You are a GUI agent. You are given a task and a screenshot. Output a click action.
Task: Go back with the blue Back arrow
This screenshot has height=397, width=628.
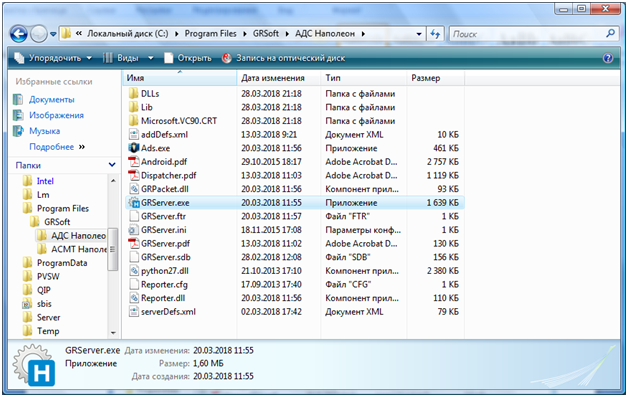pyautogui.click(x=18, y=34)
